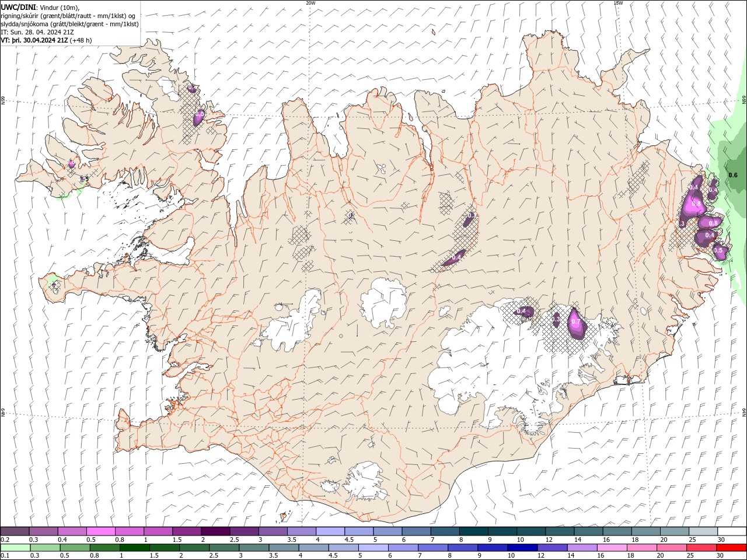Select the lower legend swatch between 2.5 and 3
The image size is (747, 560).
(x=224, y=548)
